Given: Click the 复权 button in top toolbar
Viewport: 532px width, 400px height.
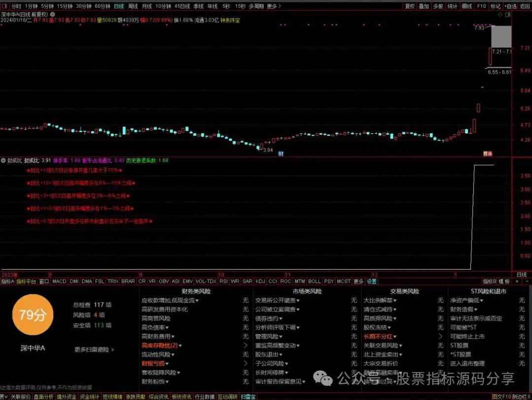Looking at the screenshot, I should (x=410, y=6).
